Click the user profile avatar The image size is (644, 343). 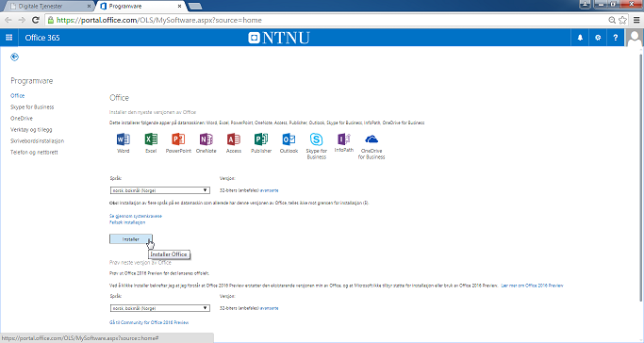pyautogui.click(x=635, y=38)
